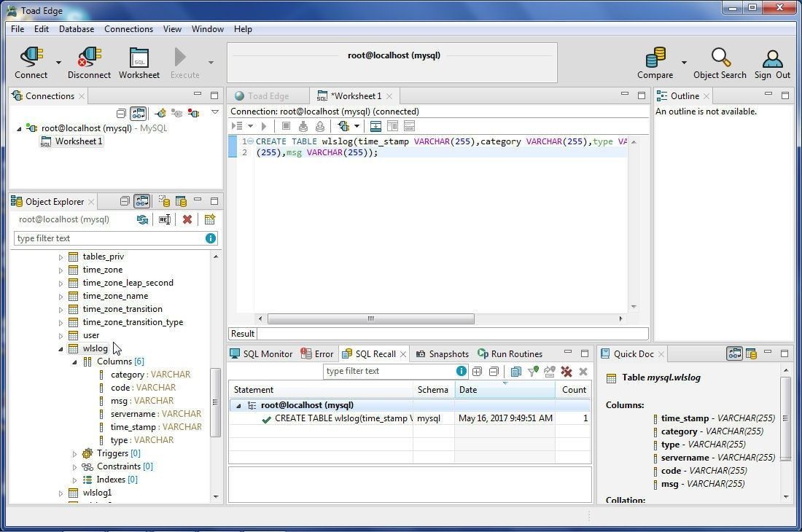Switch to the Snapshots tab

(442, 353)
